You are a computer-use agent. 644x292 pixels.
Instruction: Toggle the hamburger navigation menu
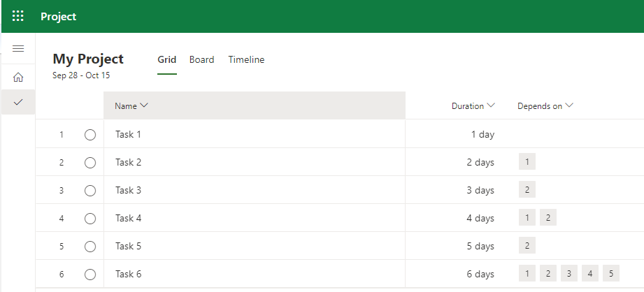pos(18,48)
